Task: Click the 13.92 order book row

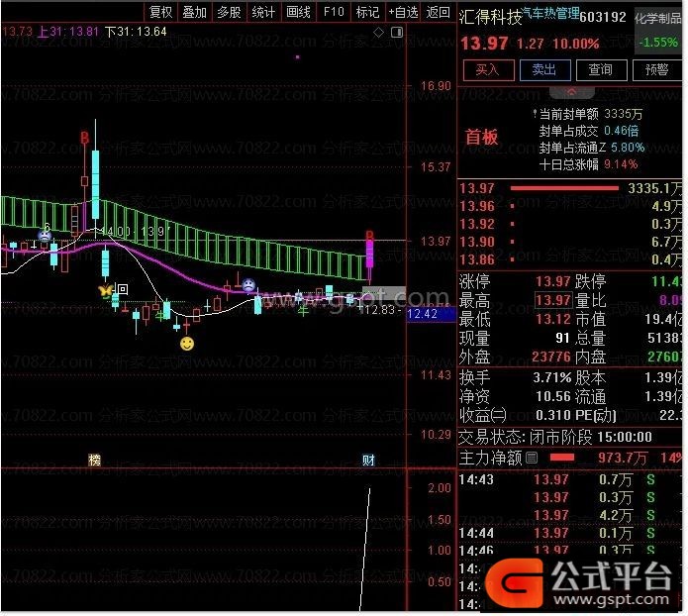Action: tap(569, 224)
